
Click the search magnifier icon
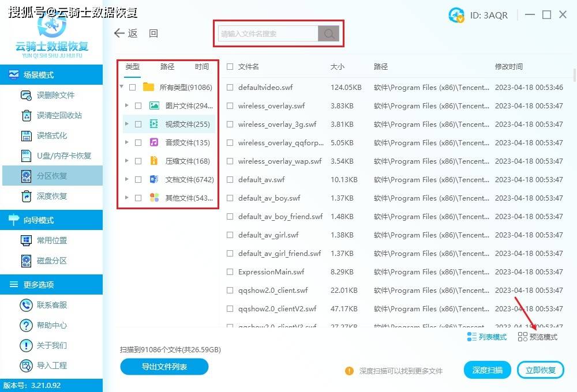pyautogui.click(x=329, y=33)
